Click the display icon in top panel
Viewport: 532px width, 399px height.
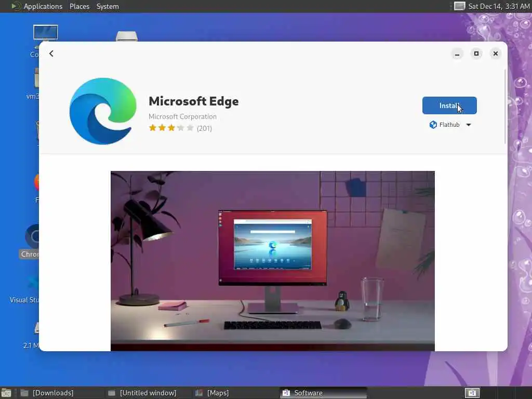coord(459,6)
